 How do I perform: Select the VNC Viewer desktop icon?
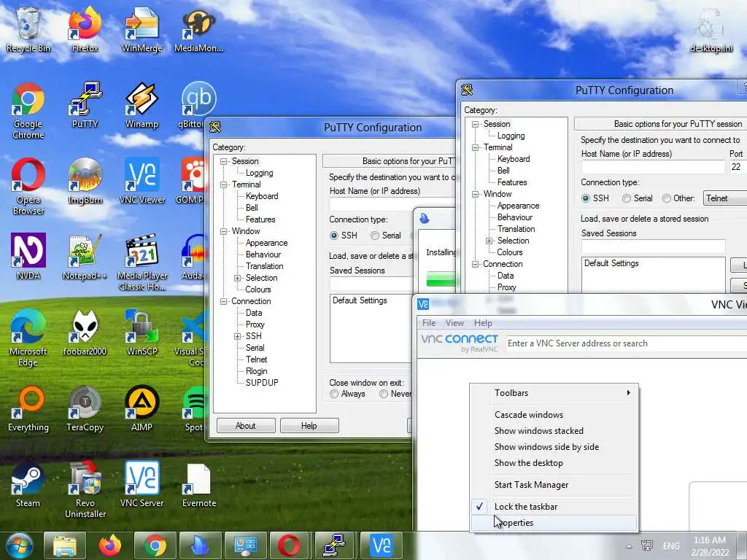142,181
